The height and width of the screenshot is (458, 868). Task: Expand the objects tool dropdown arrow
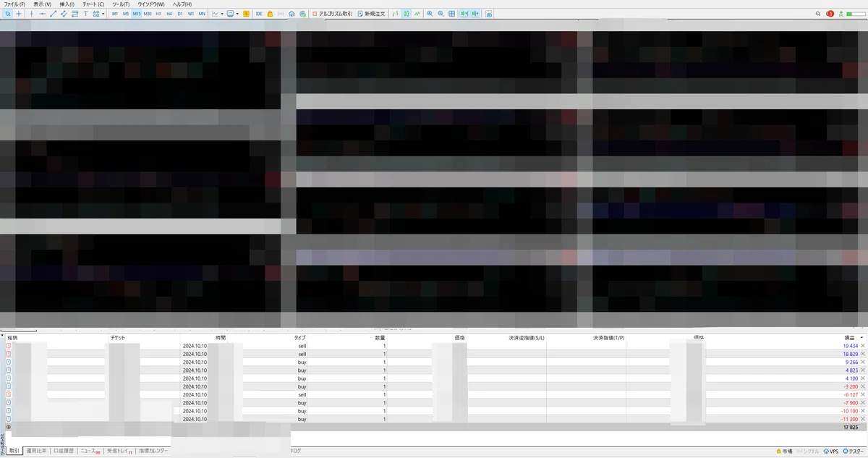click(103, 14)
